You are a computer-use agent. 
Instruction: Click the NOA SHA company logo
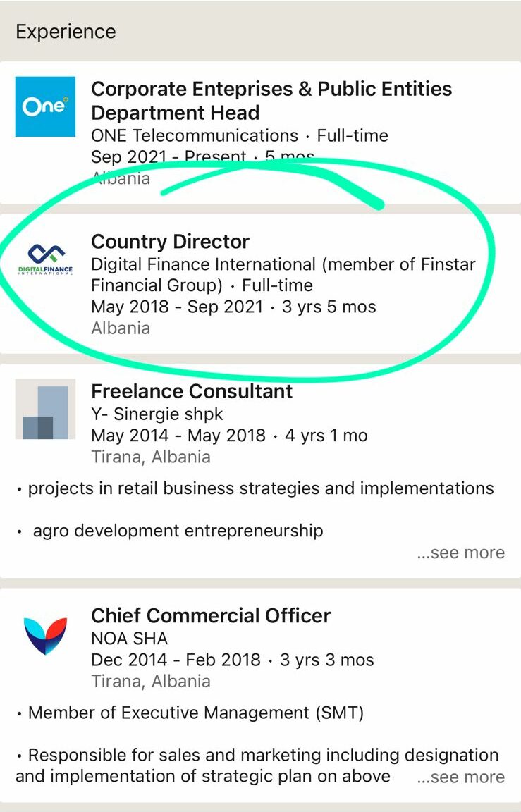[45, 633]
